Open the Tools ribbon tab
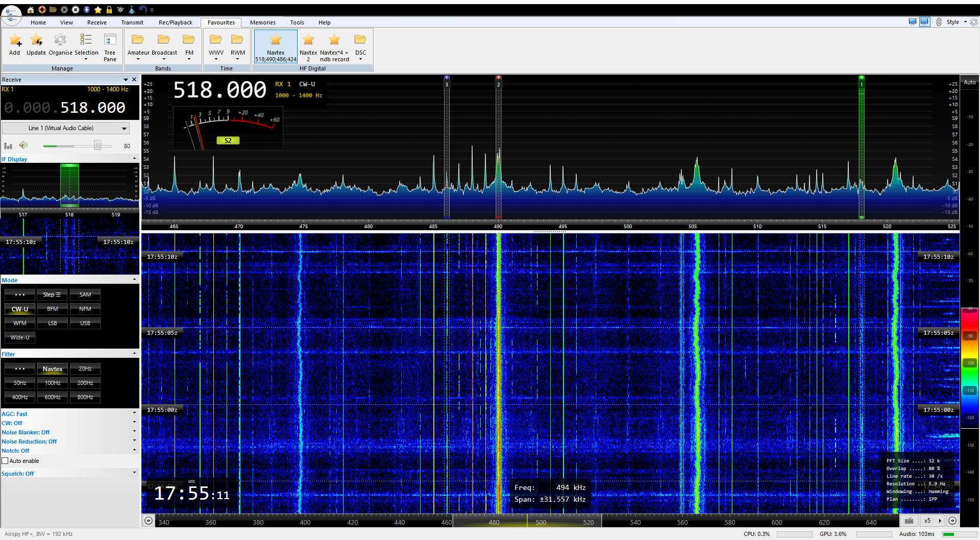The width and height of the screenshot is (980, 540). (297, 22)
